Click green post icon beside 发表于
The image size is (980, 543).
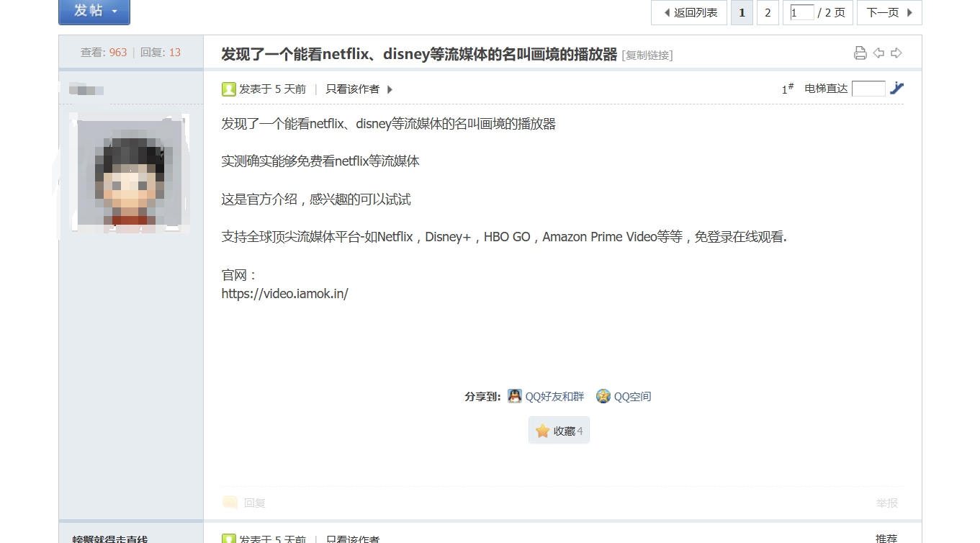tap(228, 89)
